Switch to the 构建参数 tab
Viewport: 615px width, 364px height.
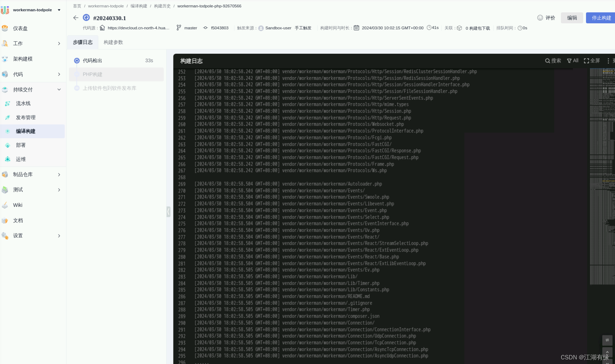[113, 42]
